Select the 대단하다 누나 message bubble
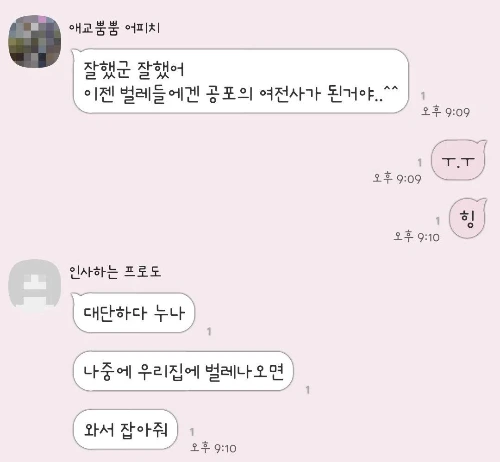Viewport: 500px width, 462px height. click(x=133, y=313)
